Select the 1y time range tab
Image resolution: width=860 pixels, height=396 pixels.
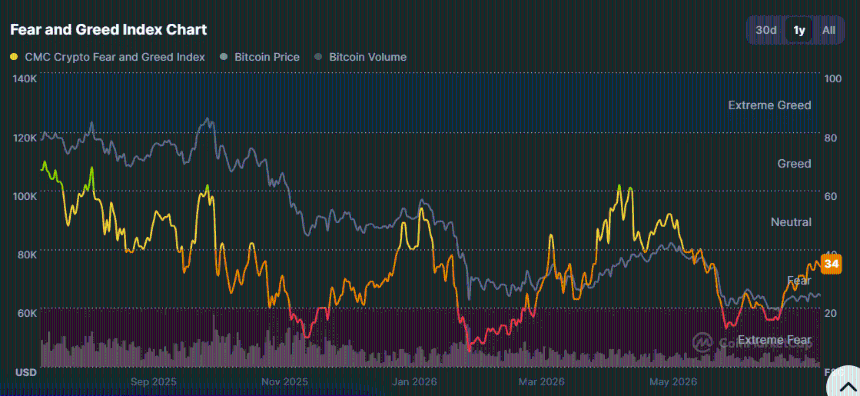[x=799, y=30]
